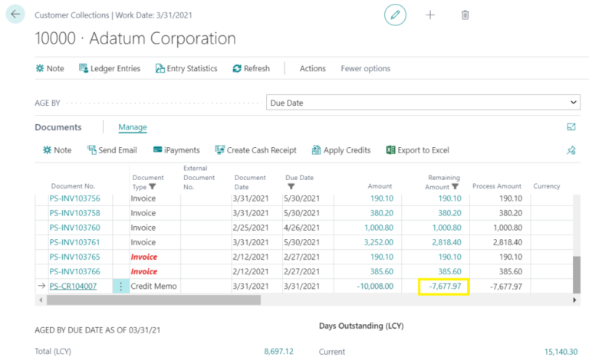Image resolution: width=589 pixels, height=364 pixels.
Task: Select due date 4/26/2021 cell
Action: [301, 228]
